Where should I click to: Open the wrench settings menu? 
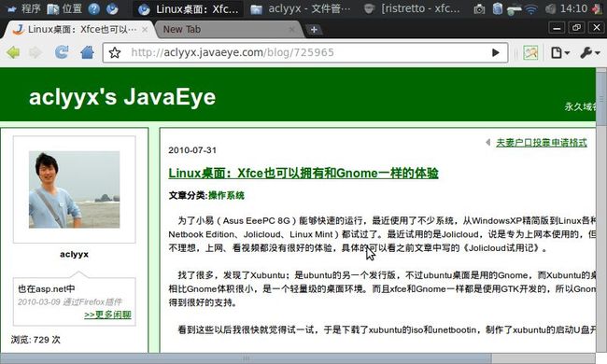tap(589, 52)
